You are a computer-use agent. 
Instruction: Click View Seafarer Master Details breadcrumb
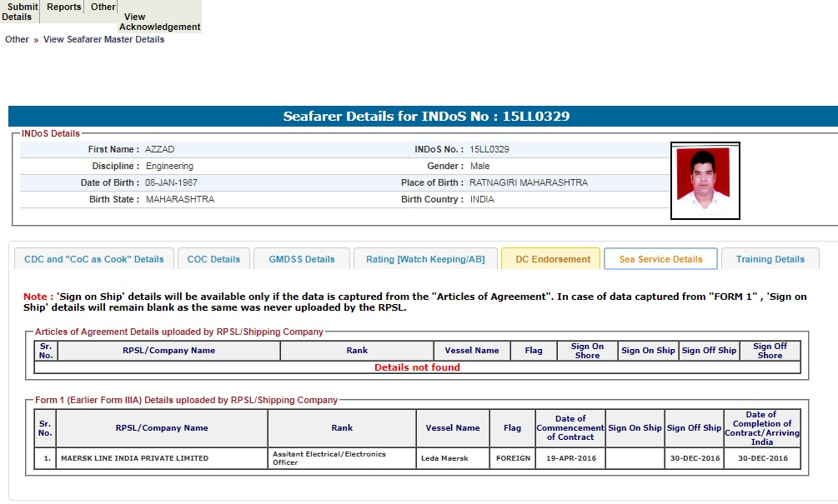point(103,39)
